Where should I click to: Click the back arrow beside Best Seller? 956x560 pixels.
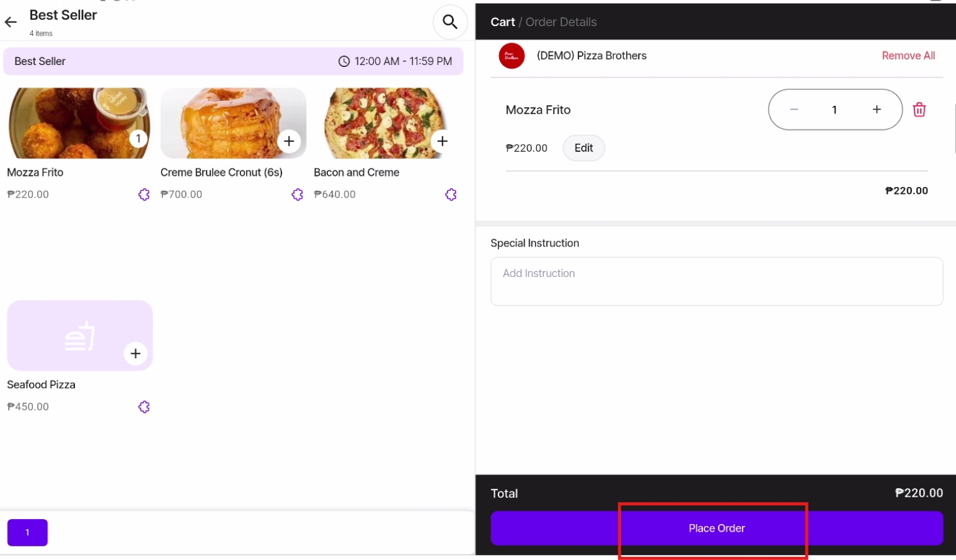(11, 22)
